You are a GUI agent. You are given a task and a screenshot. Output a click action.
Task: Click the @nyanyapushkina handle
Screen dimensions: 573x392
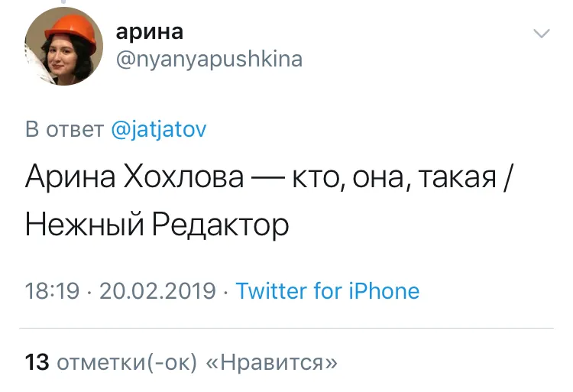209,59
